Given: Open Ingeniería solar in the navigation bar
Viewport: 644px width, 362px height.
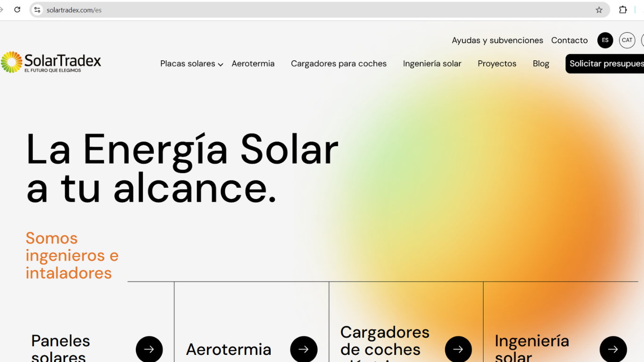Looking at the screenshot, I should click(432, 64).
